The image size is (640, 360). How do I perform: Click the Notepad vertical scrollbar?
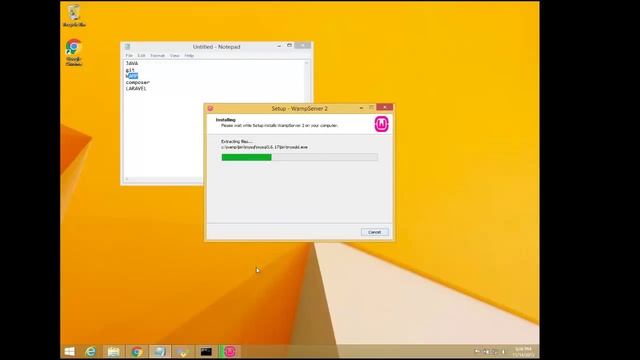[307, 82]
